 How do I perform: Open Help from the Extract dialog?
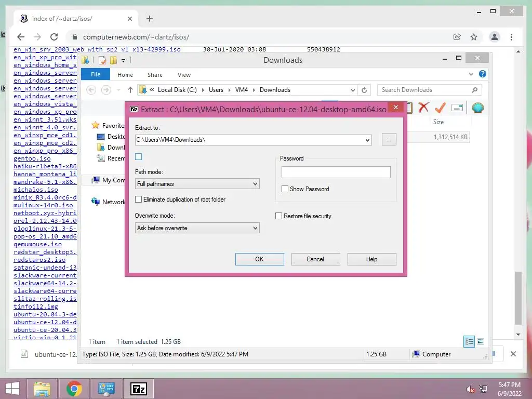tap(371, 259)
